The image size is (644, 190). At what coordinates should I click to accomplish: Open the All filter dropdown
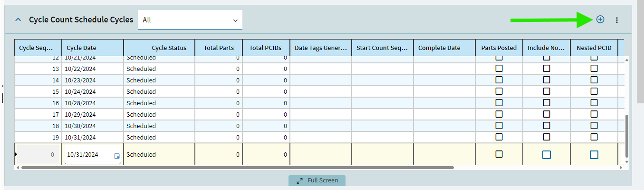[190, 20]
